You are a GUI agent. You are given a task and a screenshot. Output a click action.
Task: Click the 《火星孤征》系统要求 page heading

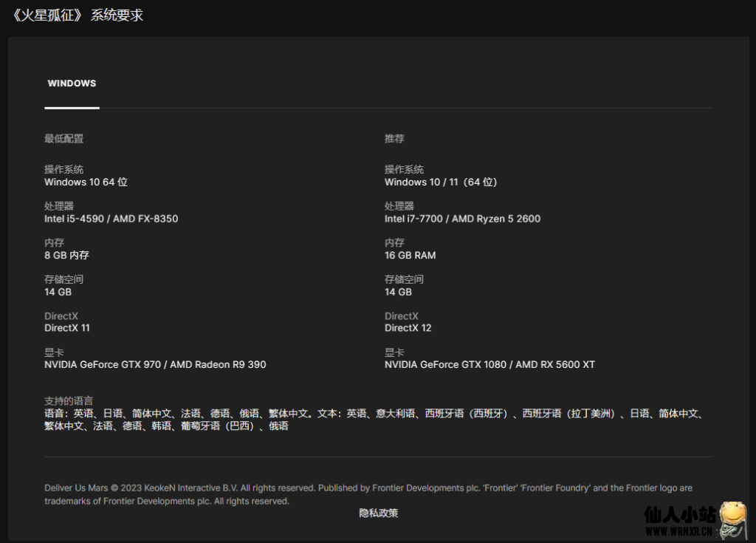76,15
